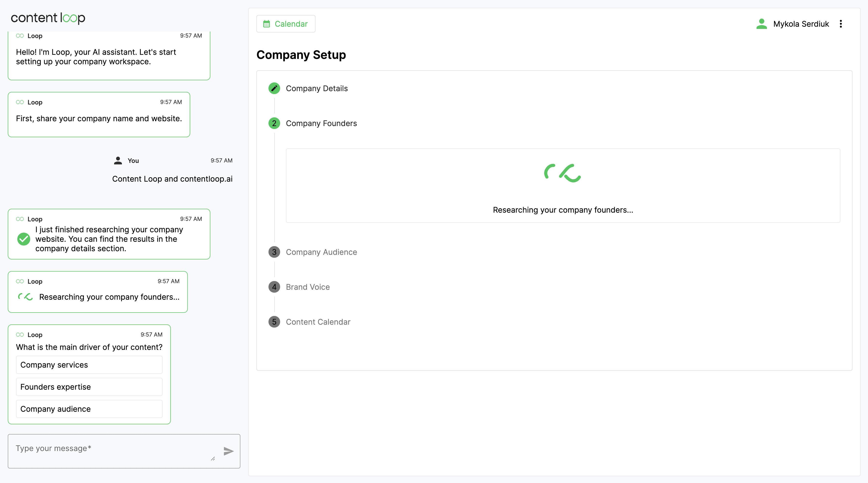Click the loading spinner in the founders chat message
Viewport: 868px width, 483px height.
click(25, 297)
